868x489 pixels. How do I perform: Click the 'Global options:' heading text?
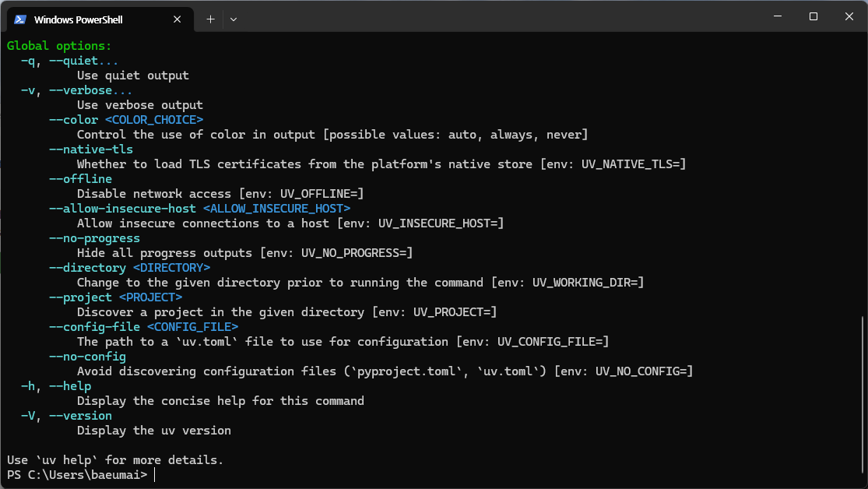point(59,46)
